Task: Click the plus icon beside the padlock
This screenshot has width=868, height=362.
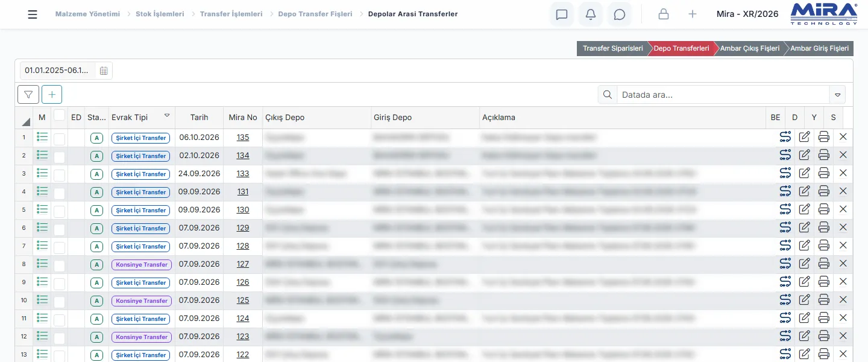Action: click(x=693, y=14)
